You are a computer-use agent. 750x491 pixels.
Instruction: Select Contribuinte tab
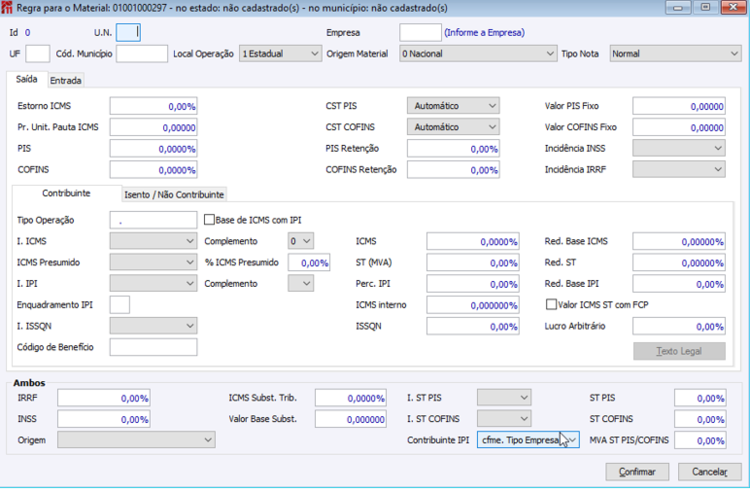(x=66, y=193)
